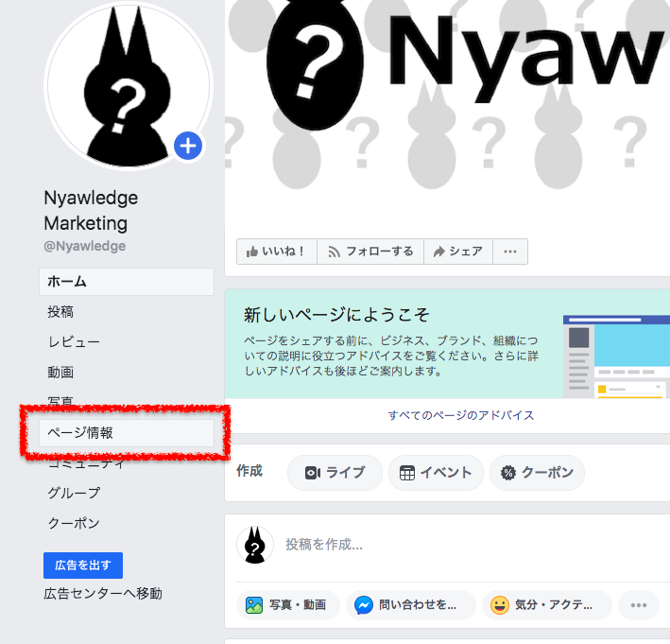The width and height of the screenshot is (670, 644).
Task: Create a クーポン offer button
Action: 537,473
